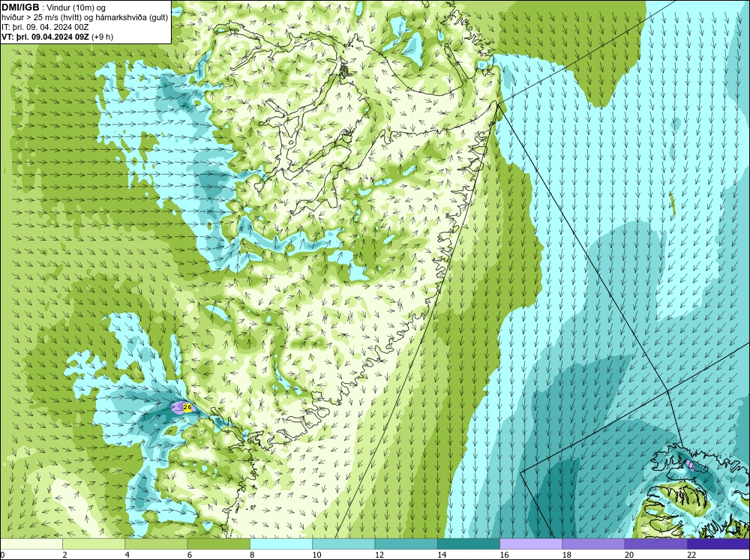Click the dark teal 14–16 m/s legend swatch
The height and width of the screenshot is (560, 750).
469,544
